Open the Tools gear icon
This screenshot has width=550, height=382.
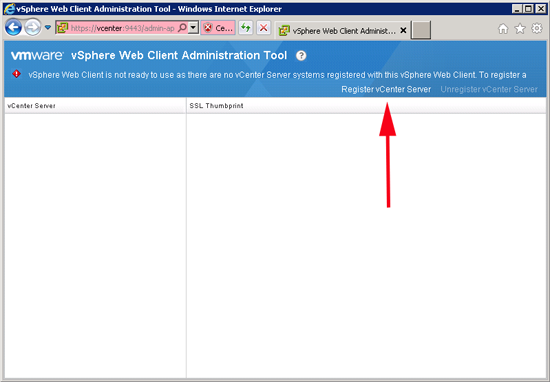coord(537,28)
